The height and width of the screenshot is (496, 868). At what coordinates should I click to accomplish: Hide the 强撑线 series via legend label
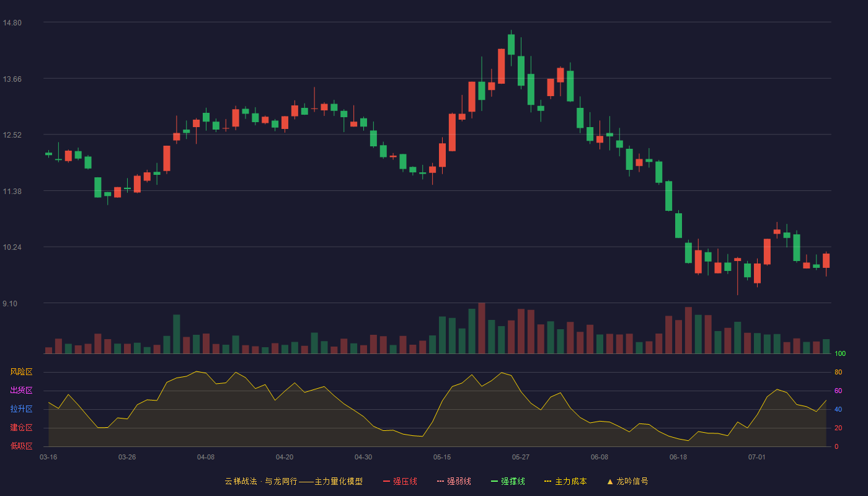point(513,481)
